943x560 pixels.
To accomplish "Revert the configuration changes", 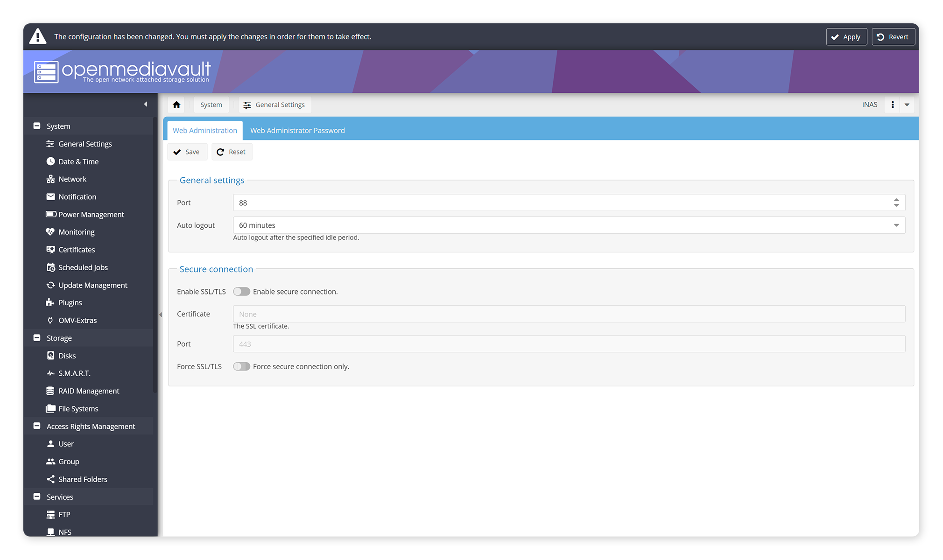I will pos(893,37).
